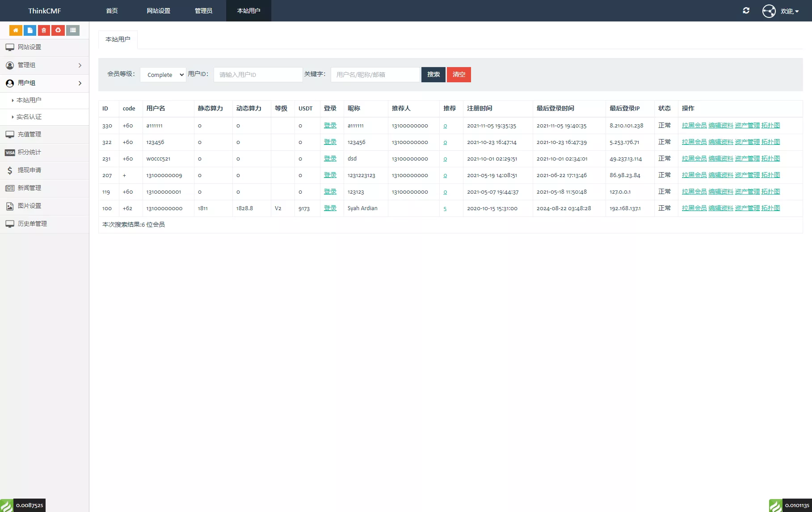The width and height of the screenshot is (812, 512).
Task: Click the blue document icon button
Action: (30, 30)
